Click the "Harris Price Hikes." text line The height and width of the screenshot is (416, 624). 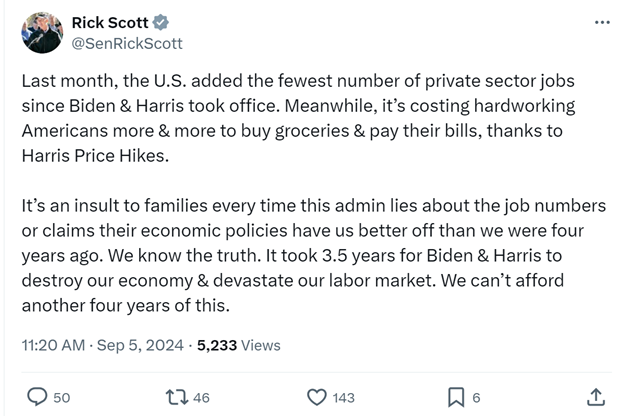pyautogui.click(x=96, y=156)
